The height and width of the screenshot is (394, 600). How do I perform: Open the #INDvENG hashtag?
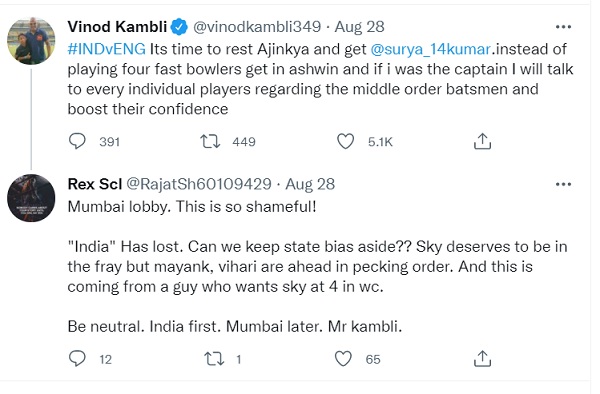click(107, 49)
